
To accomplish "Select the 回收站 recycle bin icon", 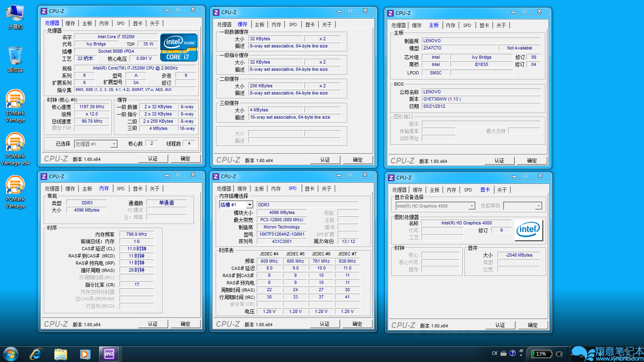I will (x=15, y=59).
